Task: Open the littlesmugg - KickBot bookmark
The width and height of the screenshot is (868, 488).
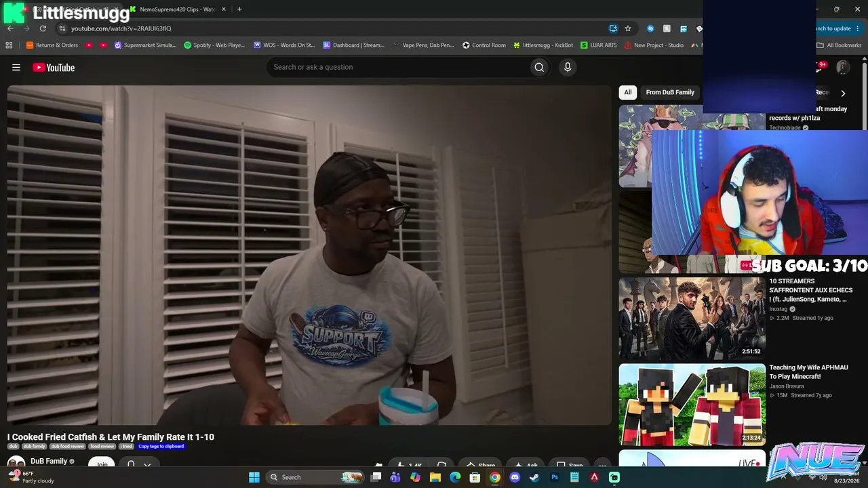Action: (543, 45)
